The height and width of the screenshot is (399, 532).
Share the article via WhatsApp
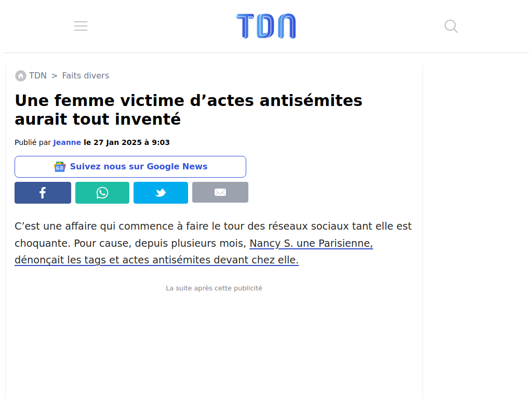[x=102, y=193]
